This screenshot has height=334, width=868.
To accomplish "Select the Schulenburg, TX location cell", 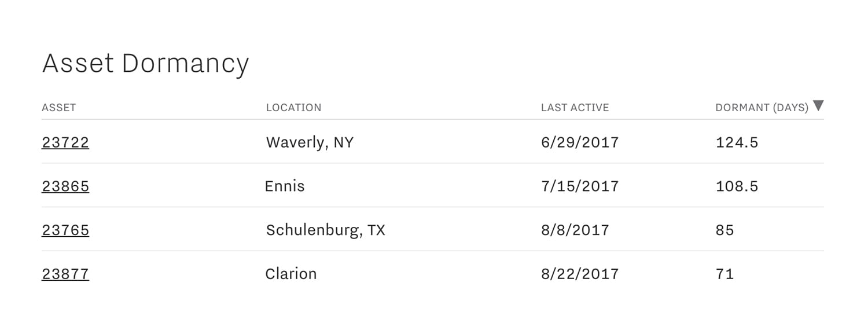I will 325,230.
